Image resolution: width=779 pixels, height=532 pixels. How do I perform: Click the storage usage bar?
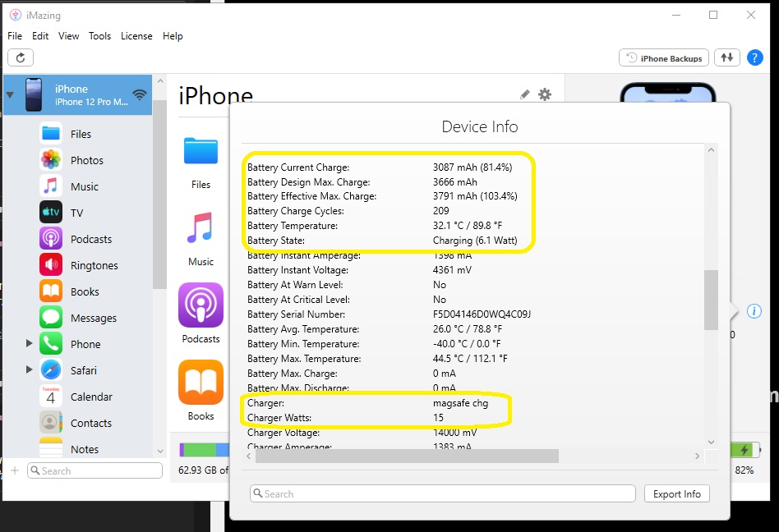coord(204,450)
